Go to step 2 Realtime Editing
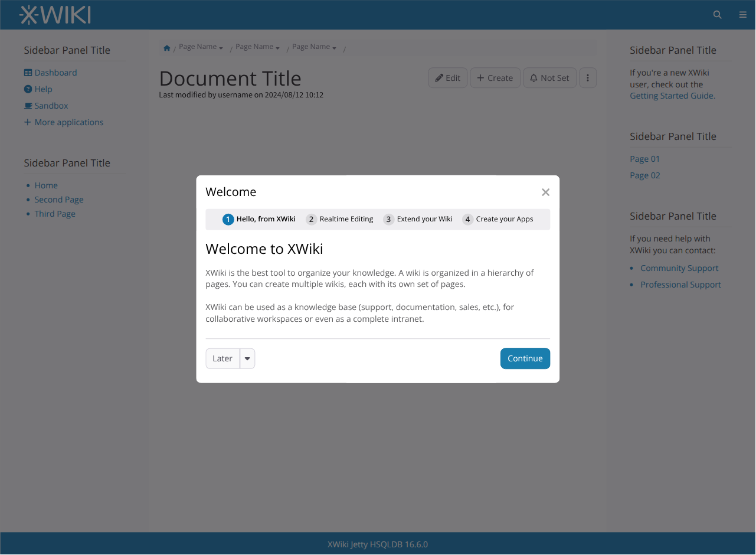Viewport: 756px width, 555px height. point(340,219)
